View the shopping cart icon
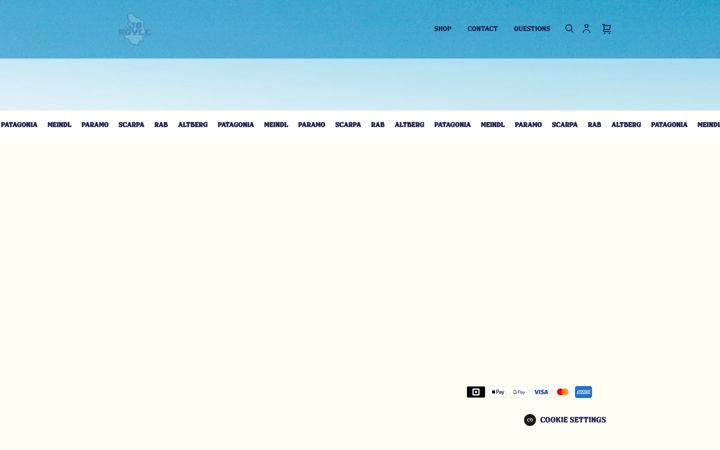The width and height of the screenshot is (720, 450). [x=607, y=28]
